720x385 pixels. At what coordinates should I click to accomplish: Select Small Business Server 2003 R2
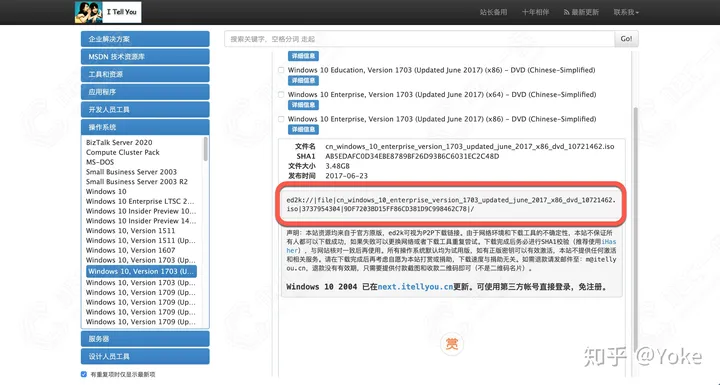pos(136,181)
